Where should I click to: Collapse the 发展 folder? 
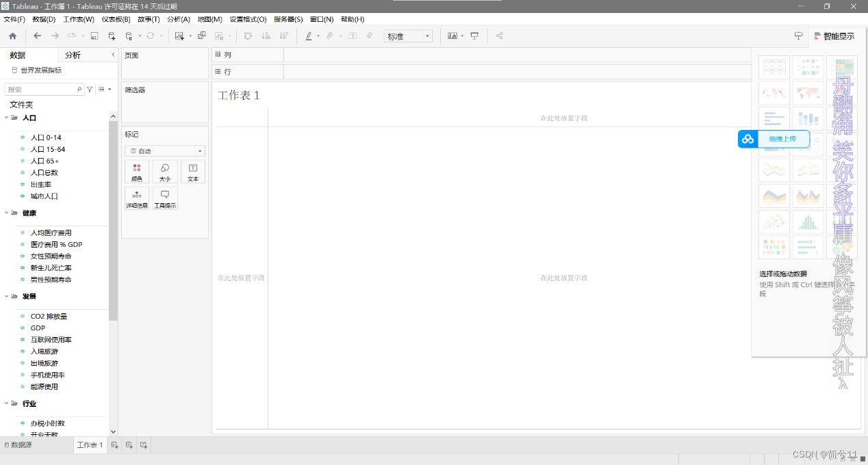click(6, 296)
